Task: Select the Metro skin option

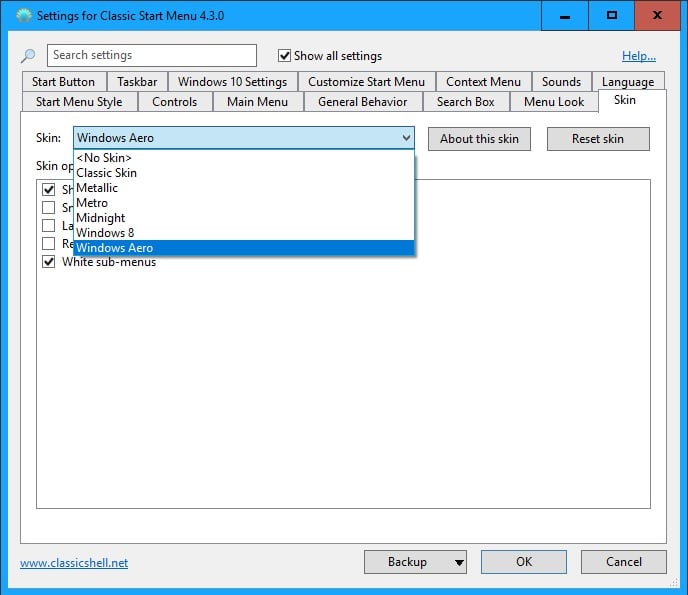Action: [x=244, y=203]
